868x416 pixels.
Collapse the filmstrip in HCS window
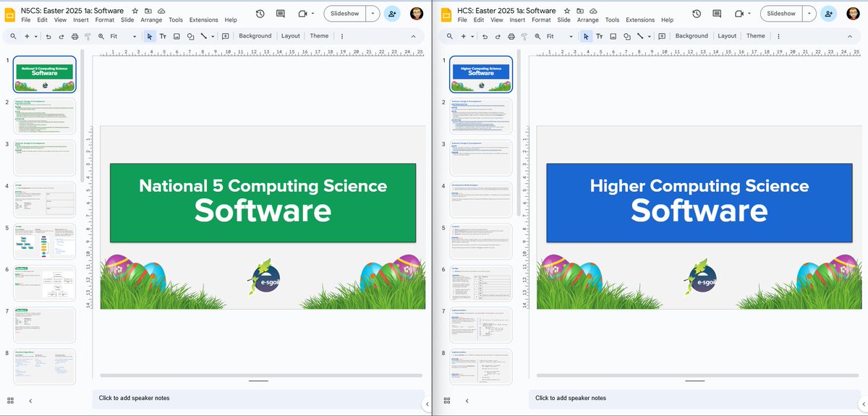[x=467, y=400]
